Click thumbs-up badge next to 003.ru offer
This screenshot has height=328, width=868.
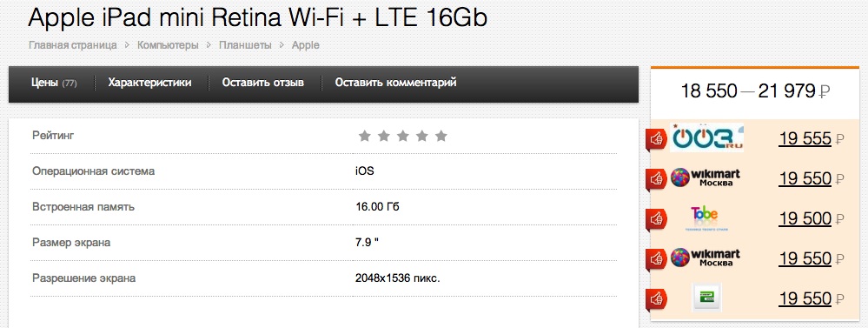[657, 139]
